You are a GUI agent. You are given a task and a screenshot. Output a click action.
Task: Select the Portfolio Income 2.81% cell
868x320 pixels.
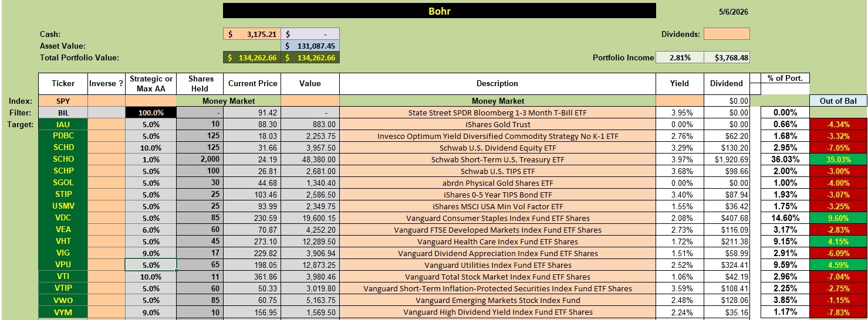pos(680,57)
